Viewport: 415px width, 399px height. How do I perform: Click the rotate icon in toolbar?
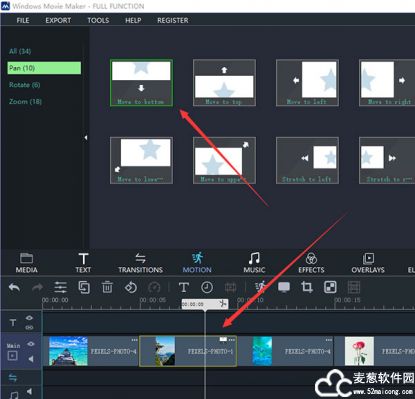130,287
